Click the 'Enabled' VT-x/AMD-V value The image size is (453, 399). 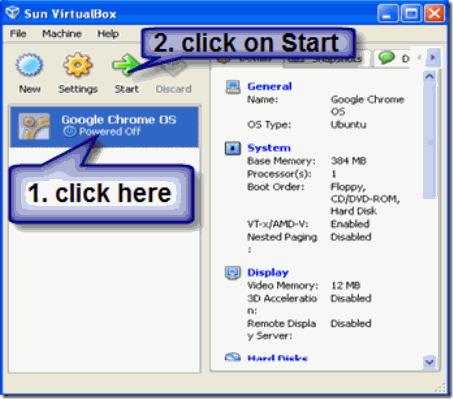[350, 224]
